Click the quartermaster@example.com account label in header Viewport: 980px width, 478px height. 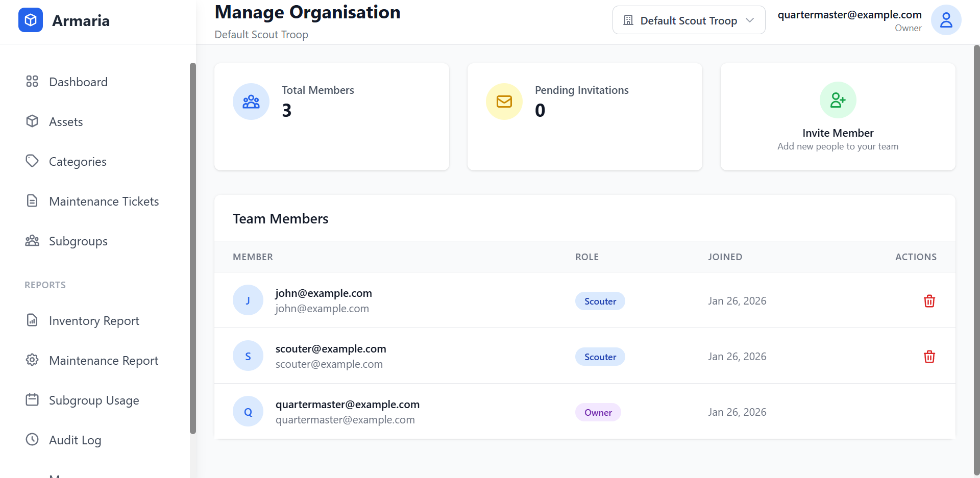pos(849,15)
